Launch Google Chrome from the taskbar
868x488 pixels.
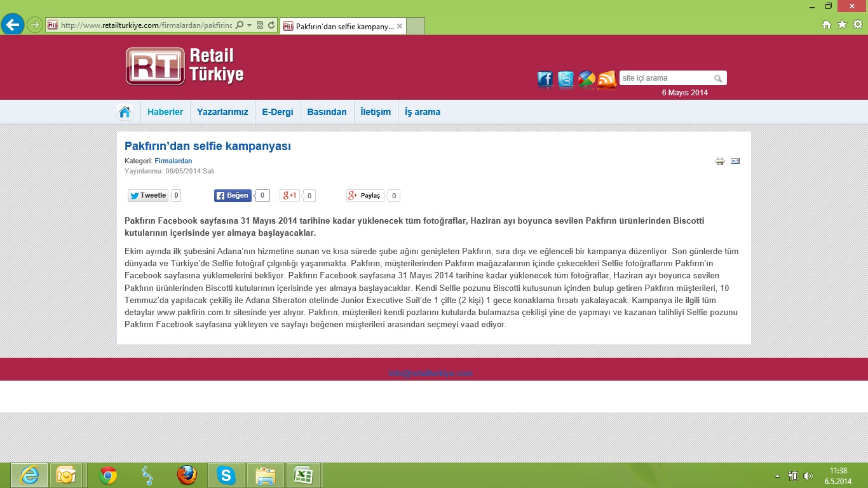click(x=108, y=475)
